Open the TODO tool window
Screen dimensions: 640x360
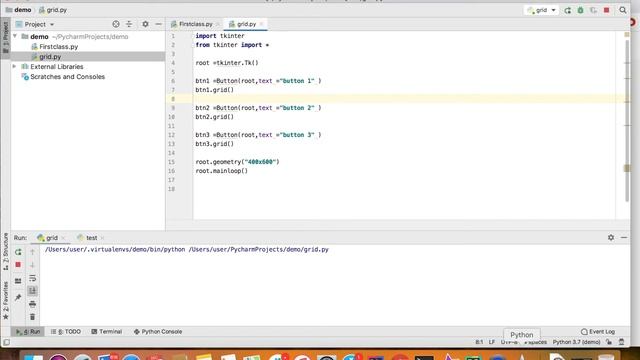[66, 332]
